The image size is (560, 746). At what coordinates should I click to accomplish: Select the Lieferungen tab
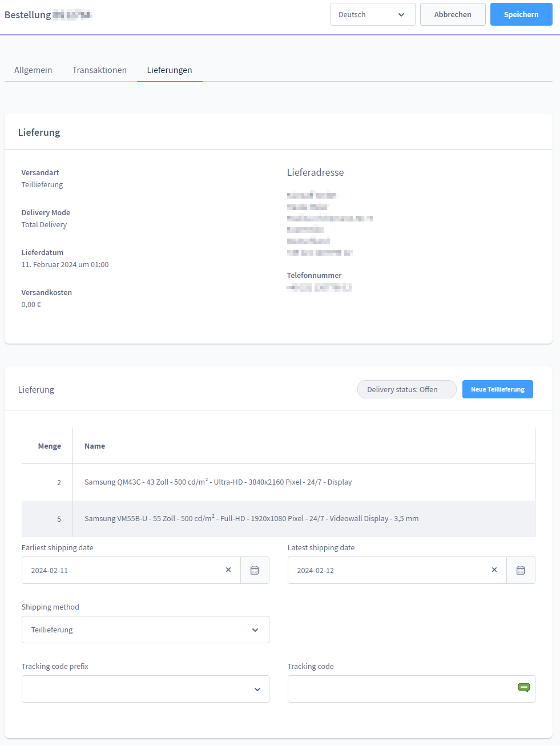tap(170, 70)
